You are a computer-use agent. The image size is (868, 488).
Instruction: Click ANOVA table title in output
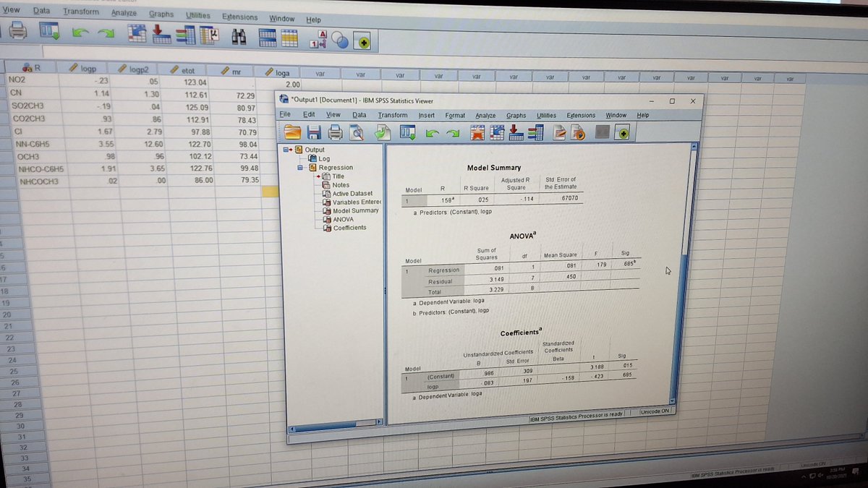[522, 236]
